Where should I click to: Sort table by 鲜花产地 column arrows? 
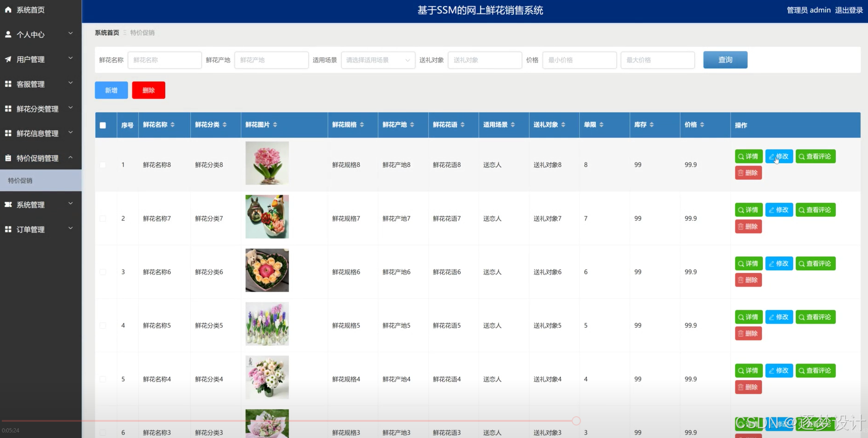tap(412, 125)
